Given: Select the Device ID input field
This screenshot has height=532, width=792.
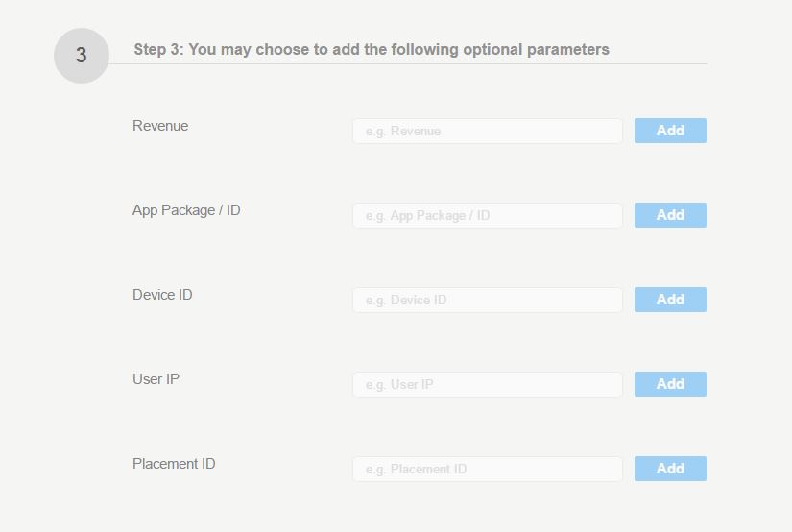Looking at the screenshot, I should tap(488, 300).
